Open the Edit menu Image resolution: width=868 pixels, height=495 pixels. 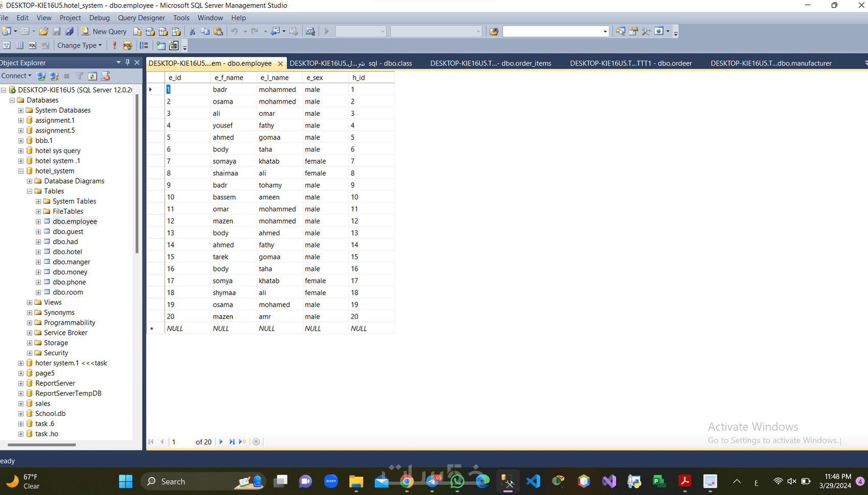pyautogui.click(x=22, y=18)
